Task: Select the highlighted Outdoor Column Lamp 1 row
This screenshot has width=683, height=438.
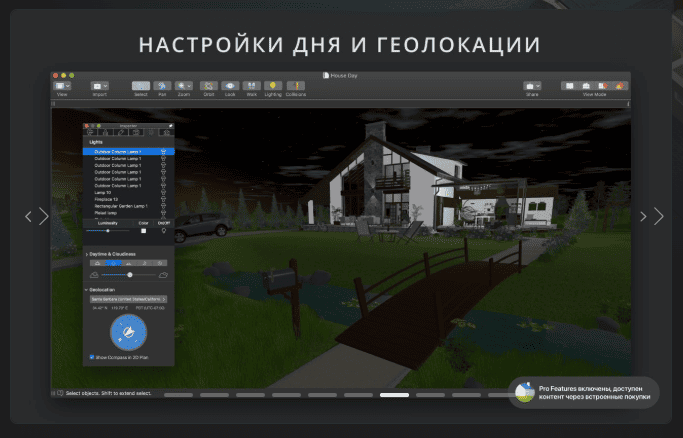Action: click(x=128, y=152)
